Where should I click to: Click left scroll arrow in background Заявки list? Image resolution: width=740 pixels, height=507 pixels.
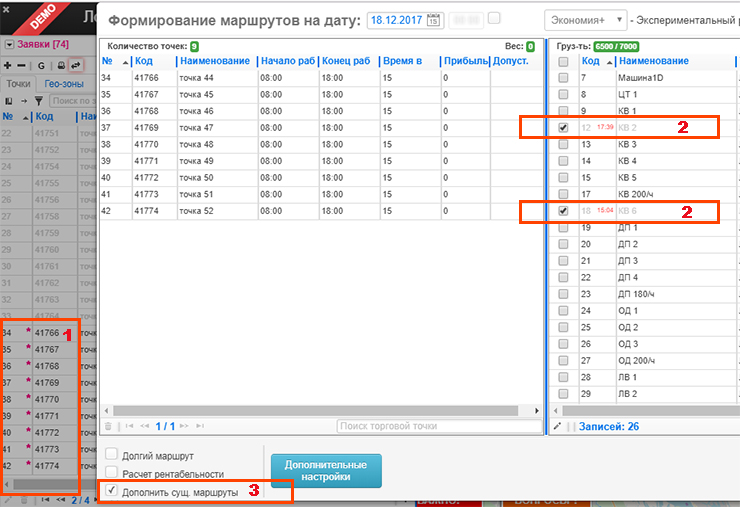[7, 484]
